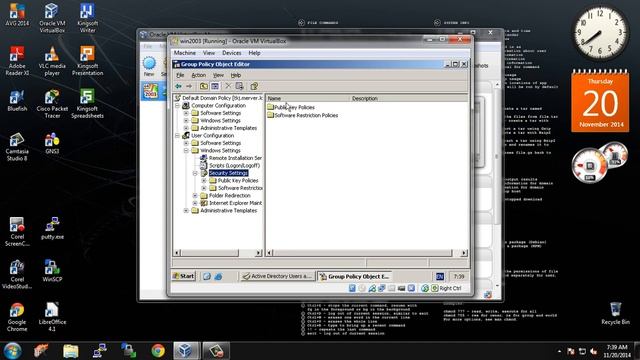The width and height of the screenshot is (640, 360).
Task: Expand Software Settings under Computer Configuration
Action: 186,113
